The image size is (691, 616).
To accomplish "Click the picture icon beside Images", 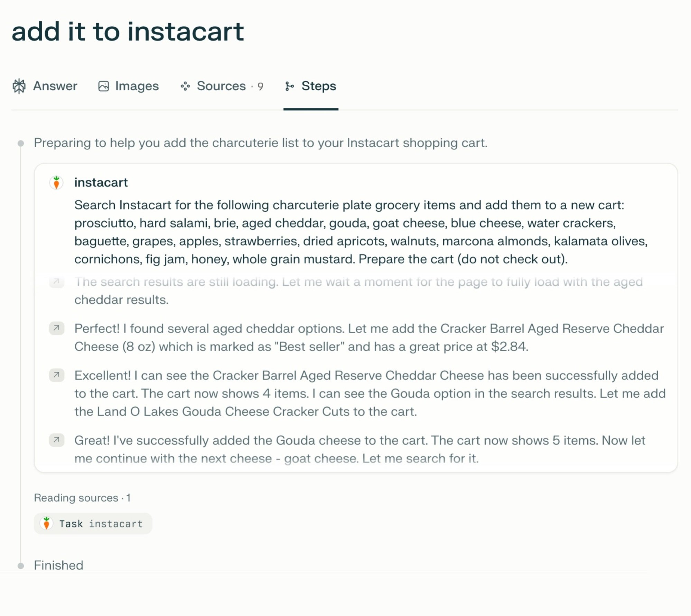I will pos(103,86).
